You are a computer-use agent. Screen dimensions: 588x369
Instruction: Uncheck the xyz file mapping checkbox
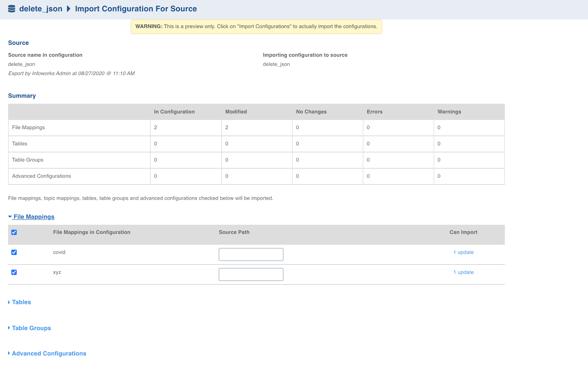tap(14, 272)
